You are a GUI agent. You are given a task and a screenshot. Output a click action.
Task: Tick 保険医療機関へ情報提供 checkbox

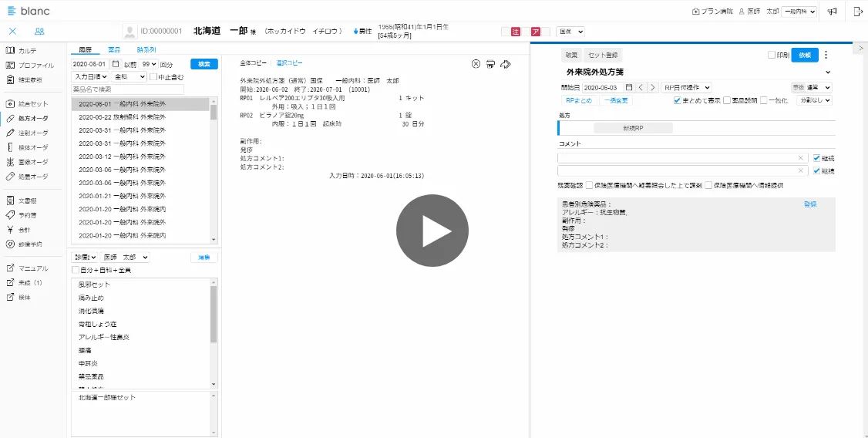pyautogui.click(x=708, y=186)
